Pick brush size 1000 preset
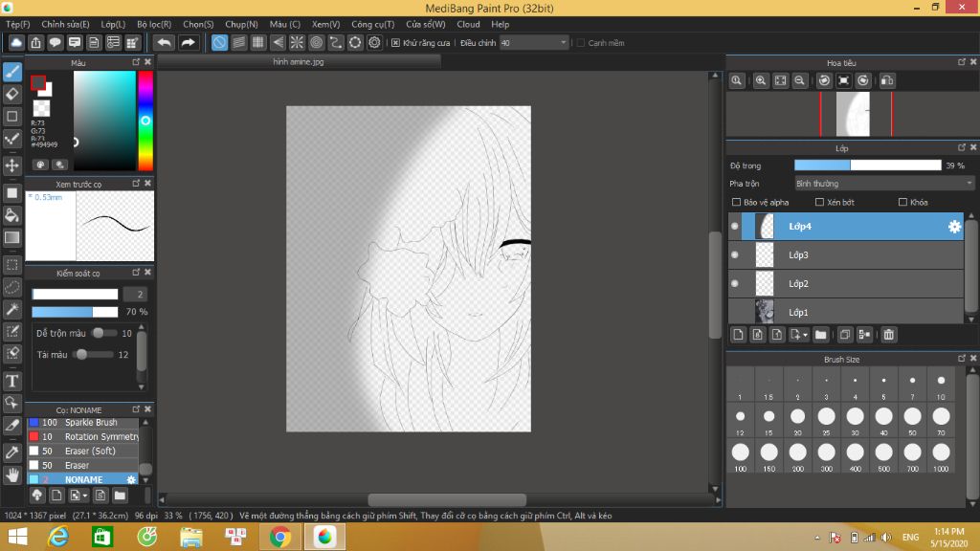 tap(942, 456)
